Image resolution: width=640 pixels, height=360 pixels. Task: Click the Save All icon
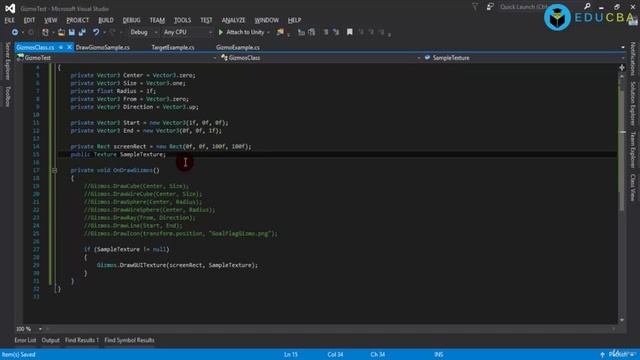(82, 32)
